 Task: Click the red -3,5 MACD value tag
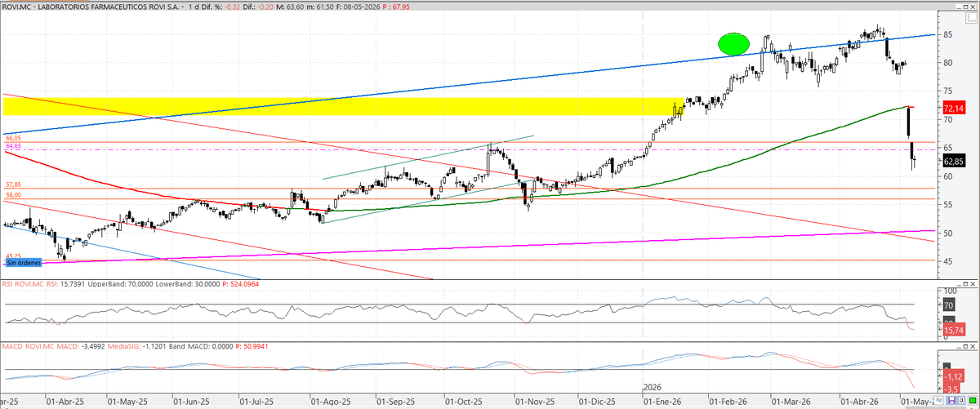pyautogui.click(x=952, y=389)
